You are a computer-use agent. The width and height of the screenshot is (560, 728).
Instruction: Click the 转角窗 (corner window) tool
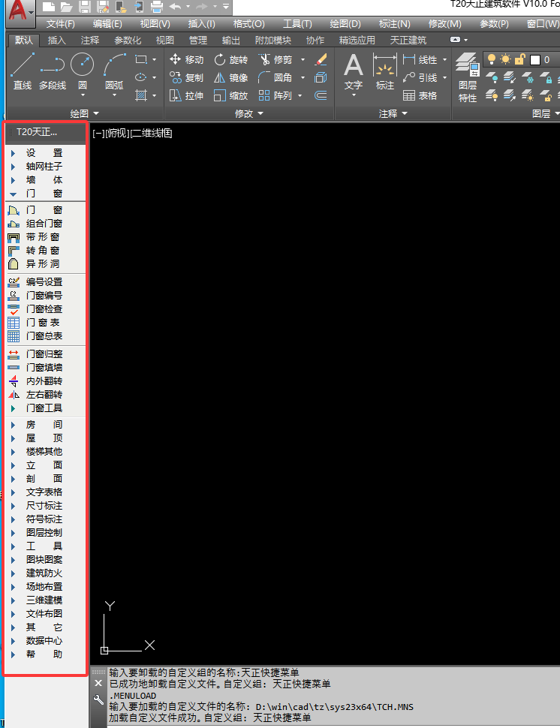(44, 250)
